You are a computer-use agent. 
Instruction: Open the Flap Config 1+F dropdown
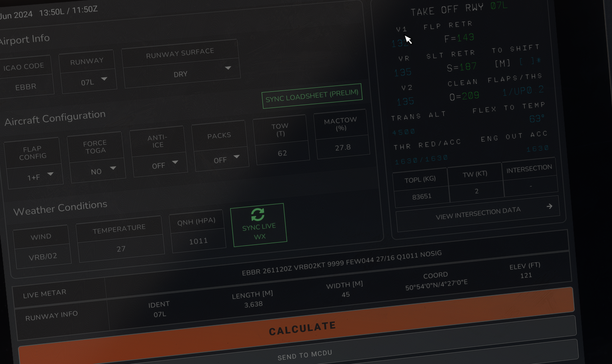tap(34, 176)
